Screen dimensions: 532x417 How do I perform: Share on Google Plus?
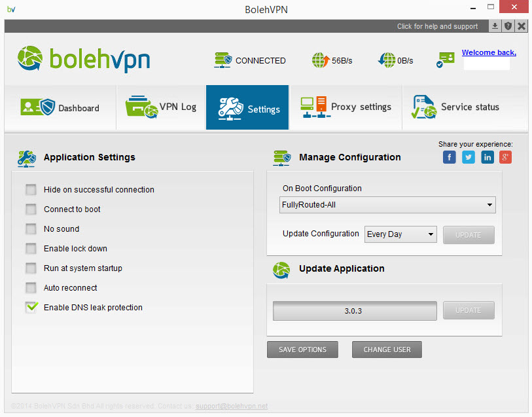pyautogui.click(x=505, y=157)
